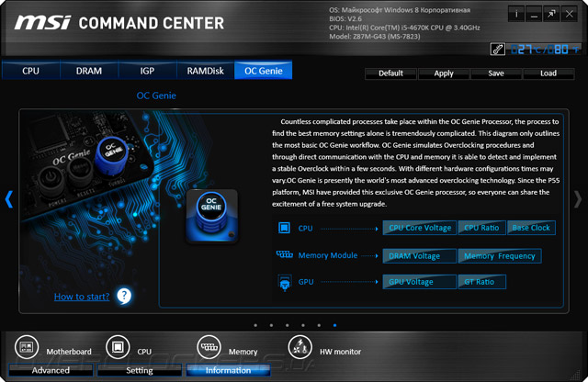Close the Command Center window
This screenshot has height=382, width=588.
(570, 15)
